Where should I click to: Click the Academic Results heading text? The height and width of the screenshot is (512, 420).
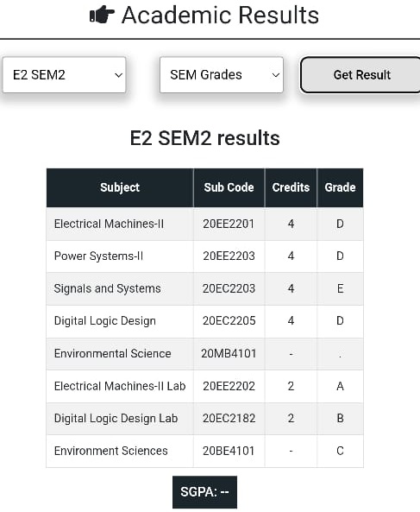[220, 15]
